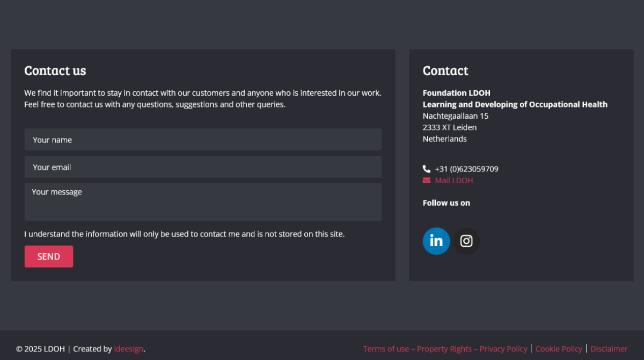
Task: Click the phone icon beside the number
Action: [x=427, y=169]
